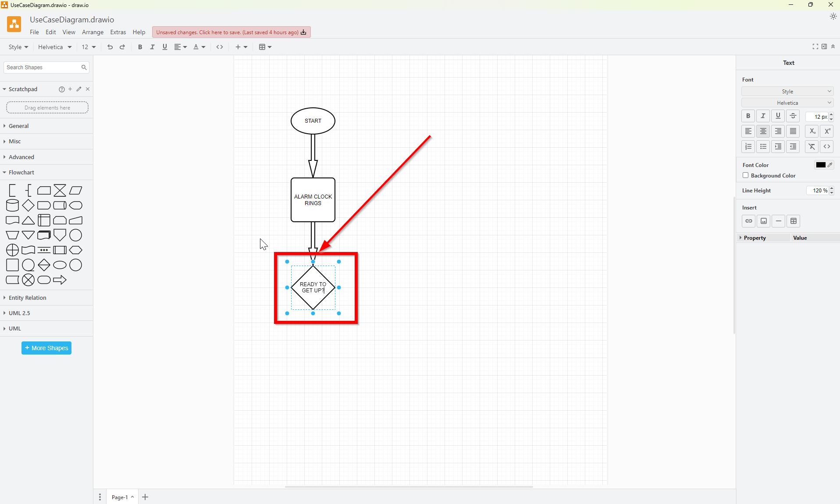Viewport: 840px width, 504px height.
Task: Enter fullscreen mode
Action: [x=815, y=46]
